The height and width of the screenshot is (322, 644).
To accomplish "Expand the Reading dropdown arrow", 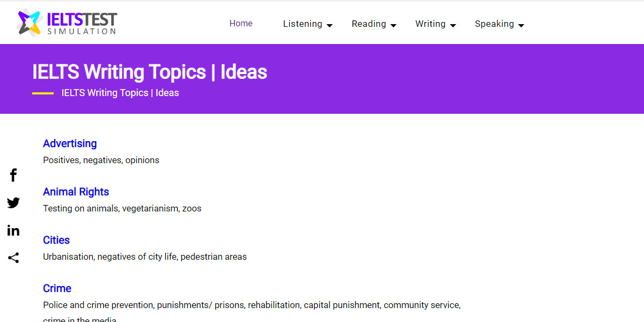I will click(393, 25).
